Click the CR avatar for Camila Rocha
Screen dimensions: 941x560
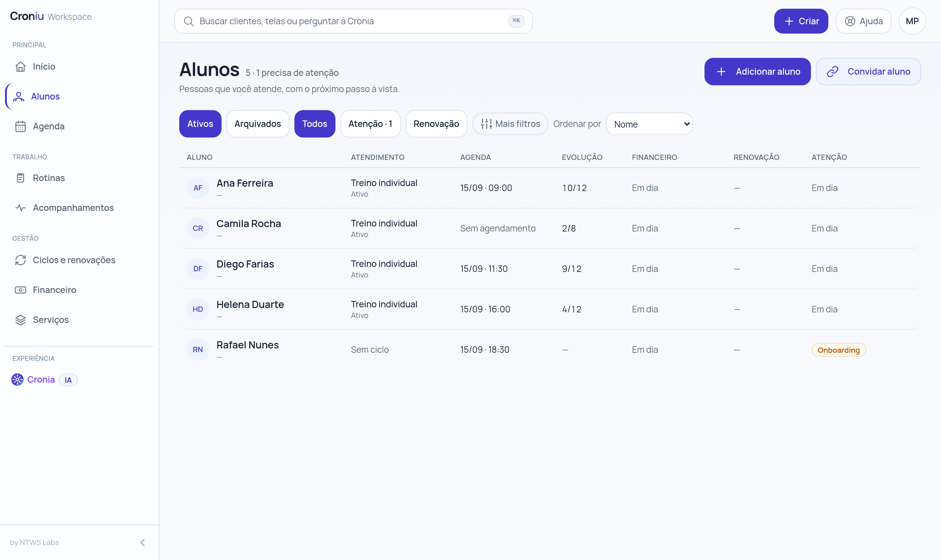point(198,228)
